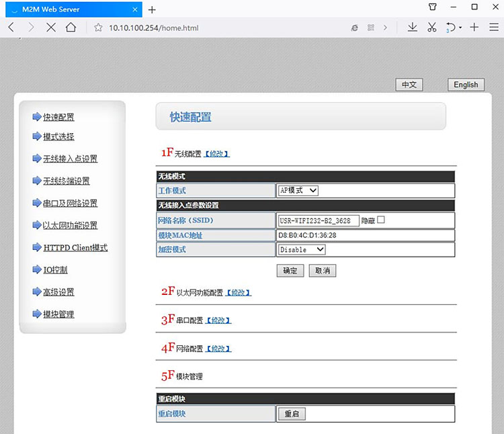Screen dimensions: 504x434
Task: Select 无线接入点设置 in sidebar menu
Action: pyautogui.click(x=70, y=159)
